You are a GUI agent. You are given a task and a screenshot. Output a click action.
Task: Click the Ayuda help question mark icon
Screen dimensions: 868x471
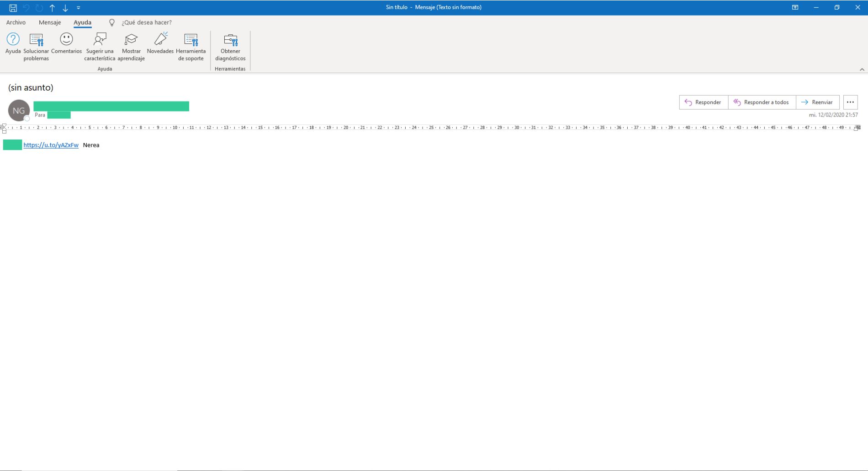pos(13,40)
